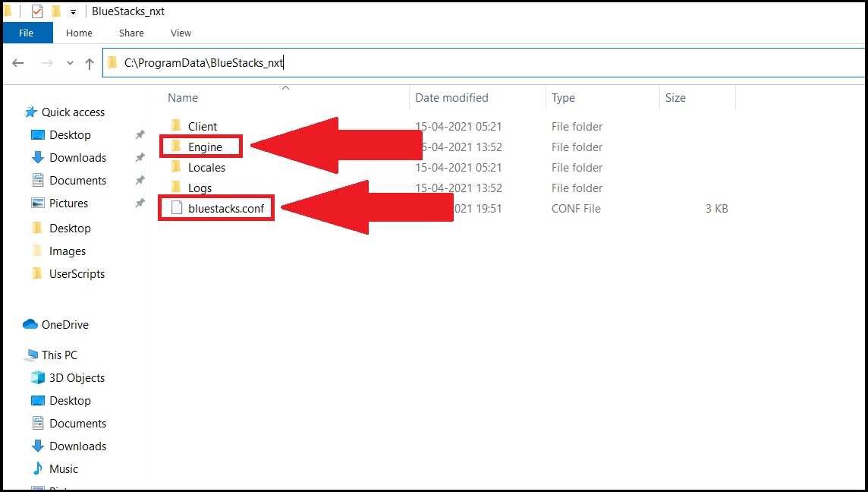
Task: Open Quick access in navigation pane
Action: (x=73, y=112)
